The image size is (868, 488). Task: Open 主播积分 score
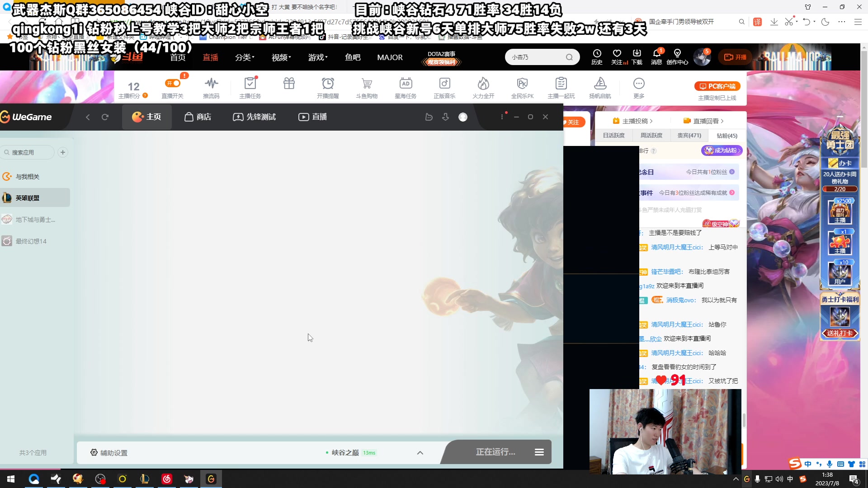click(133, 90)
